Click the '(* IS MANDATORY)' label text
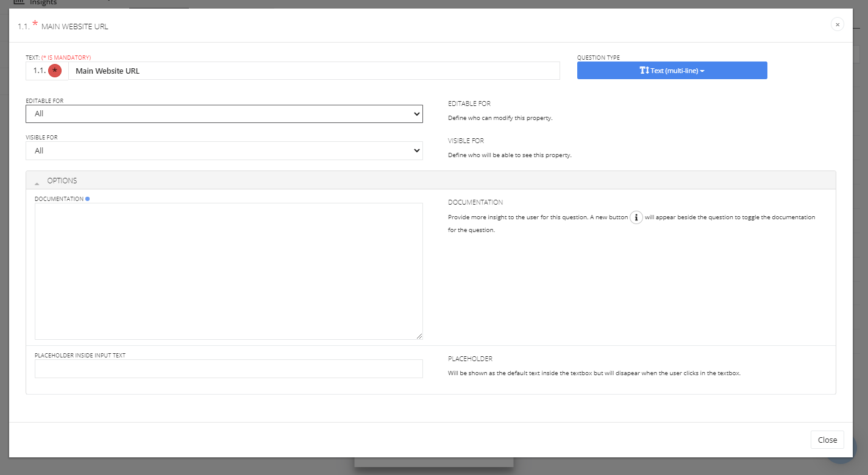The image size is (868, 475). click(x=66, y=57)
